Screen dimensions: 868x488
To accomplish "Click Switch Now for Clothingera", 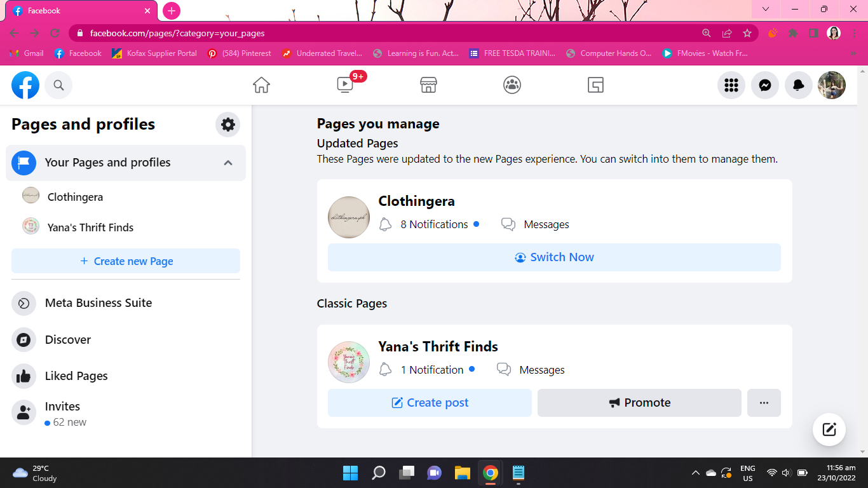I will click(x=554, y=257).
